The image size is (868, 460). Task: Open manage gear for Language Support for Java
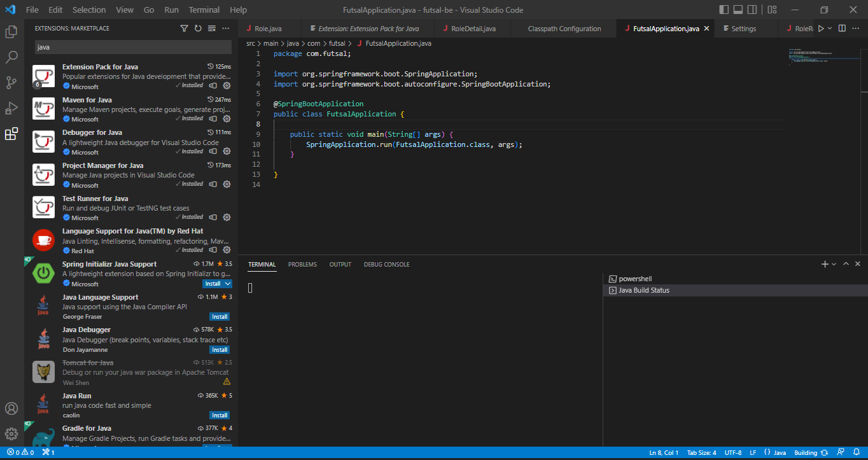pos(227,250)
